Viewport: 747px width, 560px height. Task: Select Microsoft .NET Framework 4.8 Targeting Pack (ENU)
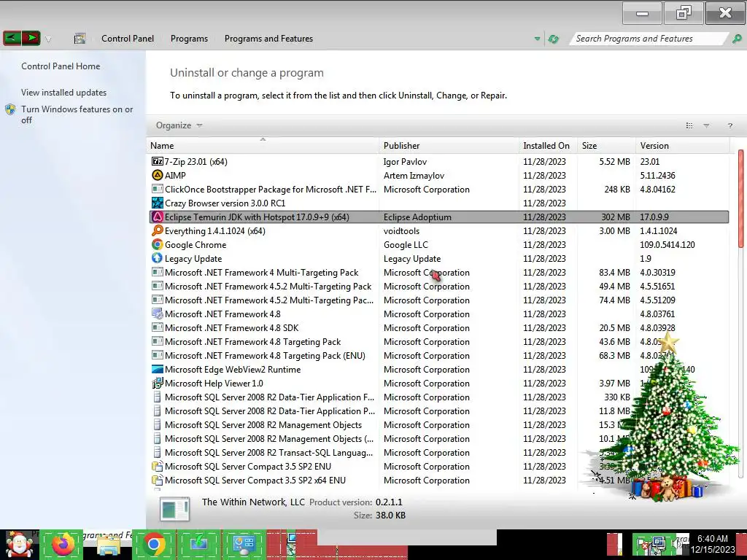point(438,355)
